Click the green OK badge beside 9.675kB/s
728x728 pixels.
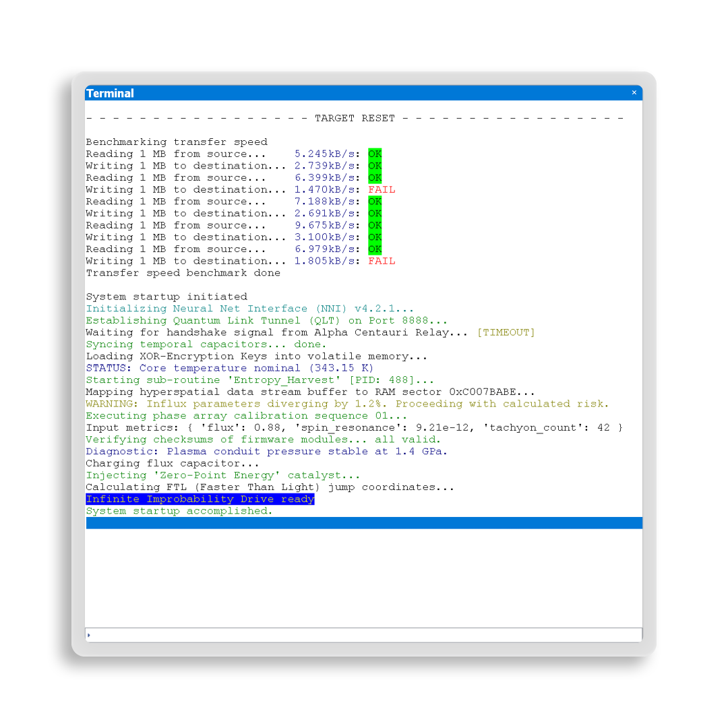(x=375, y=225)
